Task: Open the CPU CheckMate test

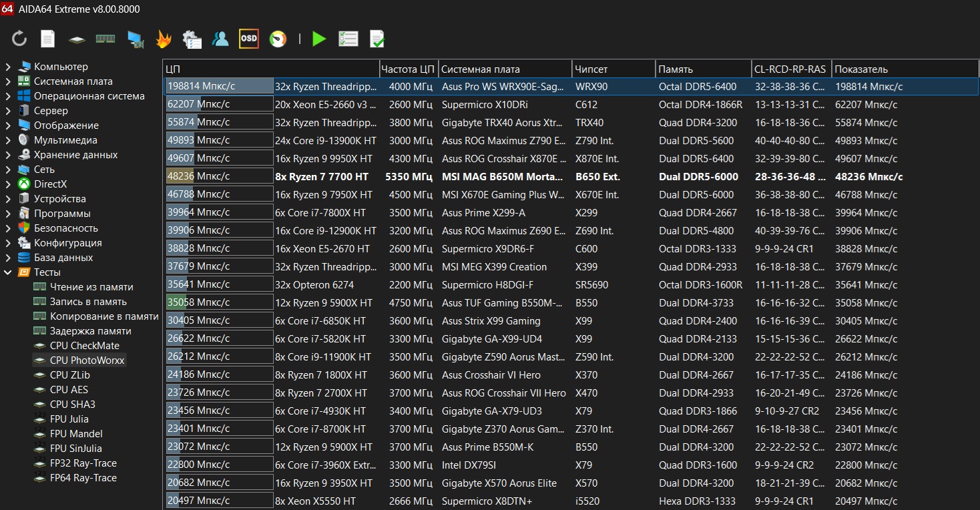Action: [x=85, y=346]
